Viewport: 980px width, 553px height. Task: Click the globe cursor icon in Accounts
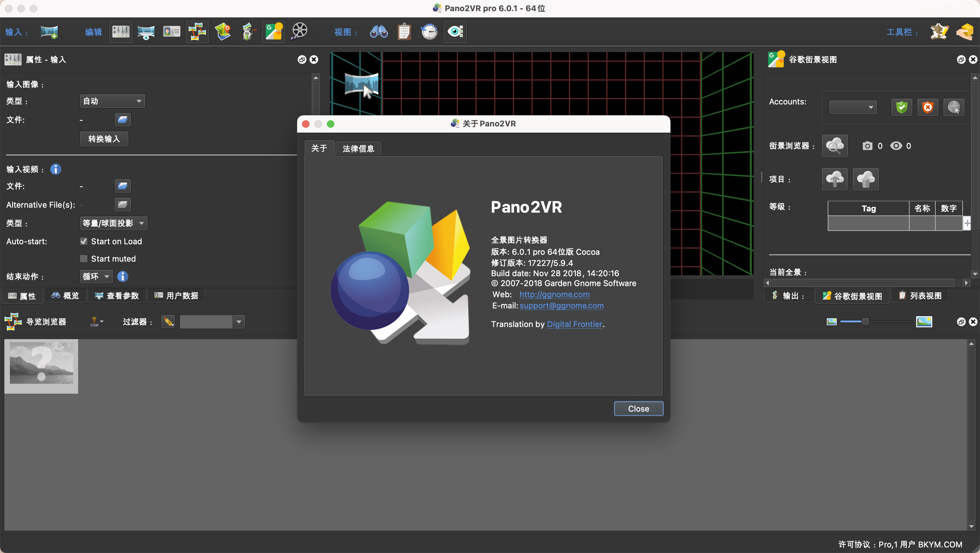point(954,107)
